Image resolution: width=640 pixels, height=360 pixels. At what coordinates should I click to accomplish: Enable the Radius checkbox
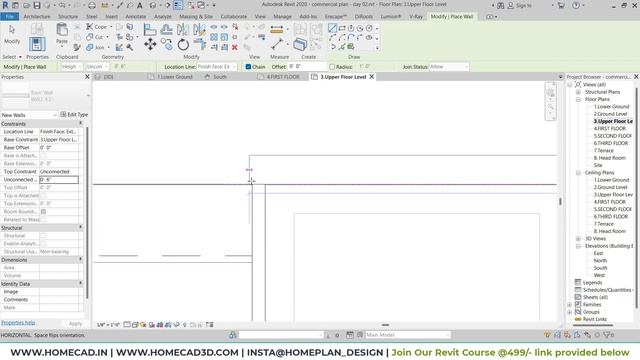click(332, 67)
